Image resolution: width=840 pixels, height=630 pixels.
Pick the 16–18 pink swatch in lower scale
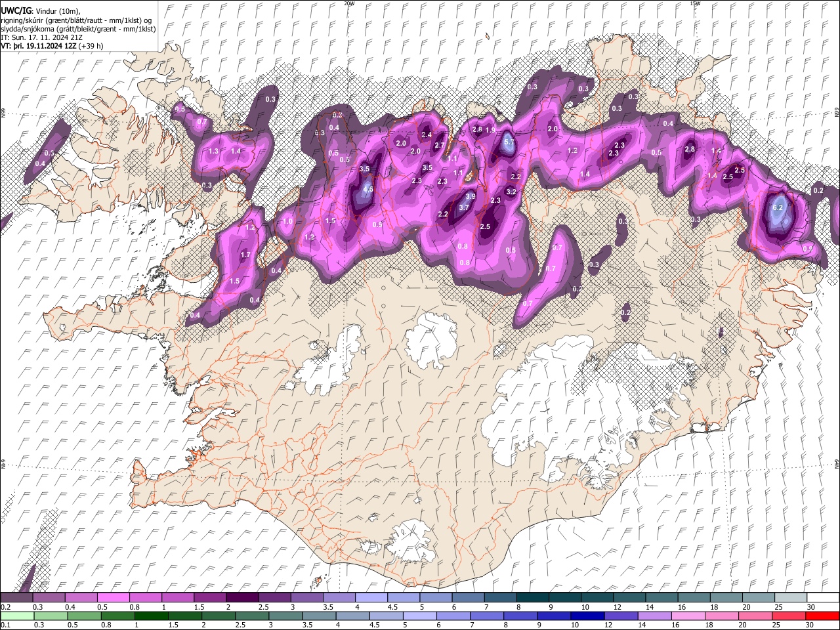click(688, 616)
